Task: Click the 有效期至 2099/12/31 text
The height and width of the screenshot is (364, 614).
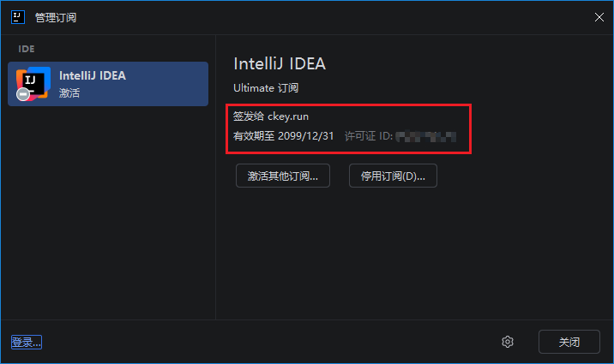Action: tap(284, 136)
